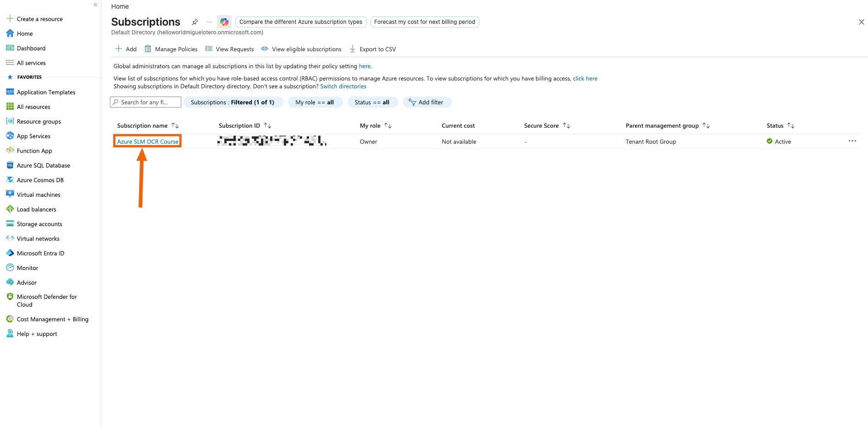868x427 pixels.
Task: Open the Status == all filter
Action: click(x=372, y=102)
